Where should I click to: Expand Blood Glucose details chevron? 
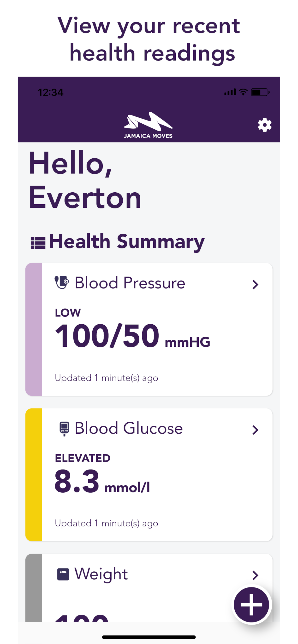tap(255, 430)
